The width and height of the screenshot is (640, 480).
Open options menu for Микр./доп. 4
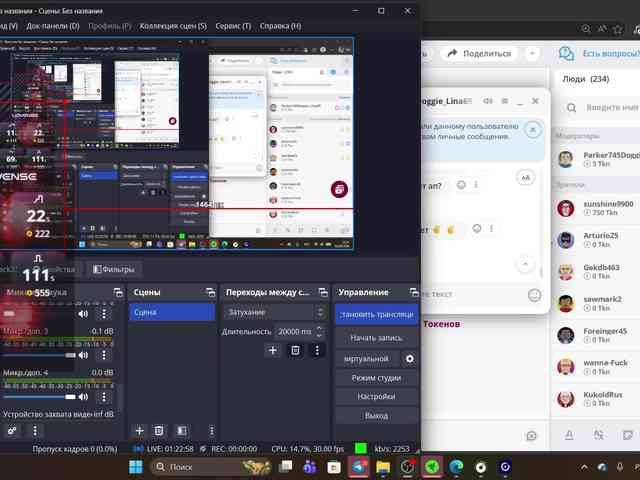104,397
